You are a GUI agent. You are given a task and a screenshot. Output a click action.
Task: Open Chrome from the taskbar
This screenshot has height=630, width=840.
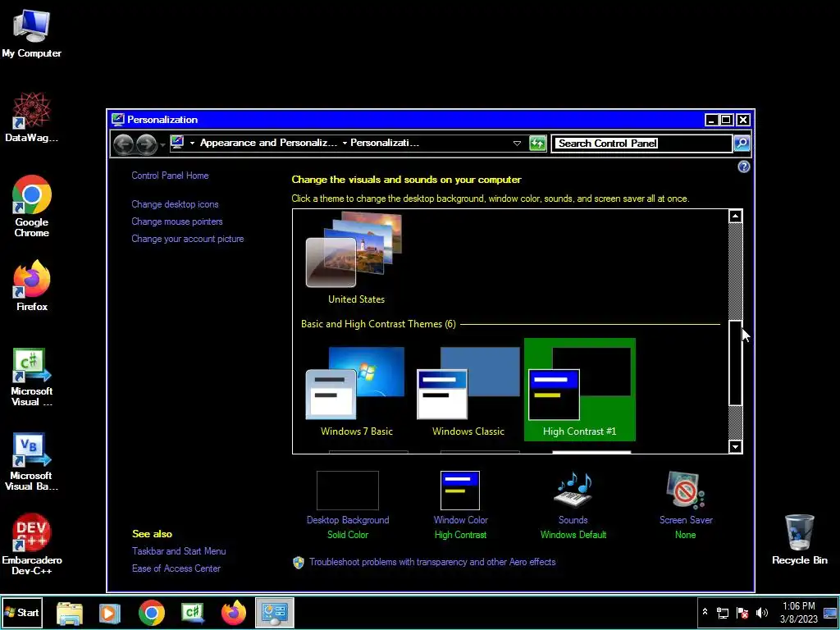pyautogui.click(x=152, y=613)
